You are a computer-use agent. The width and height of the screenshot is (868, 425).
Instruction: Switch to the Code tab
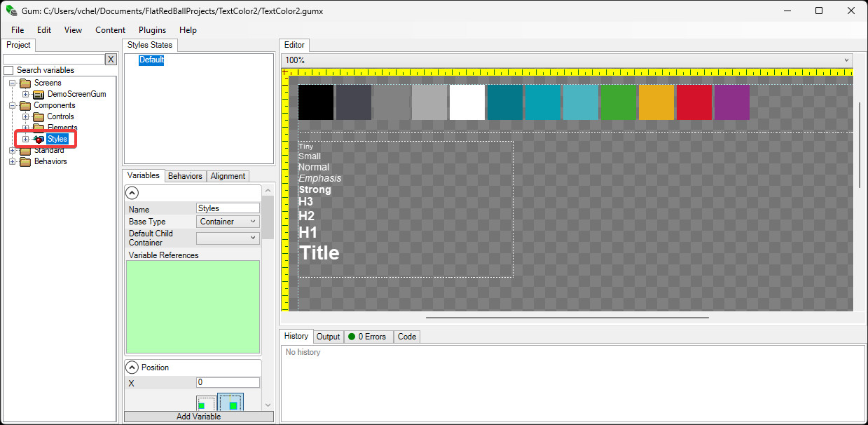(x=407, y=337)
